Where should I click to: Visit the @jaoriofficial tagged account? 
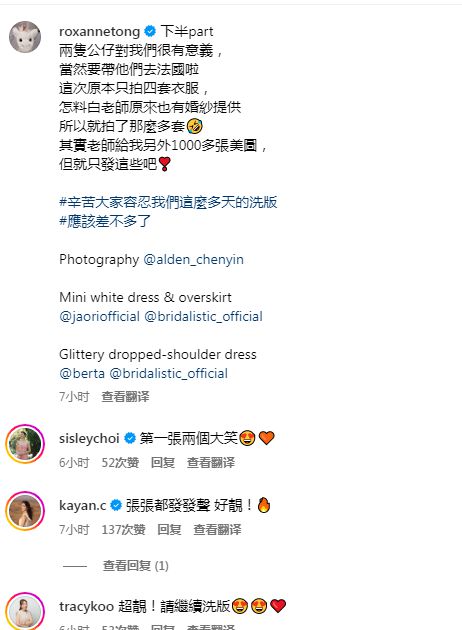tap(99, 317)
